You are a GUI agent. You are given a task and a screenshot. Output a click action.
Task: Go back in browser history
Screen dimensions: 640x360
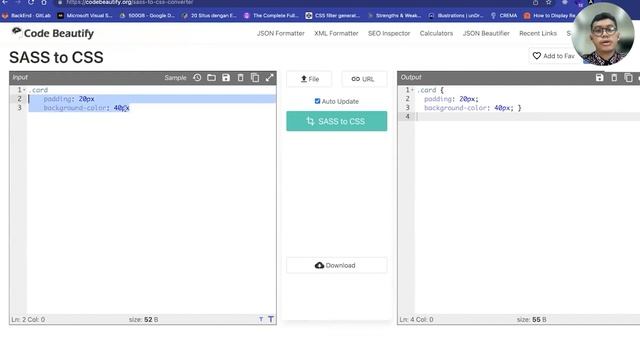click(x=5, y=2)
